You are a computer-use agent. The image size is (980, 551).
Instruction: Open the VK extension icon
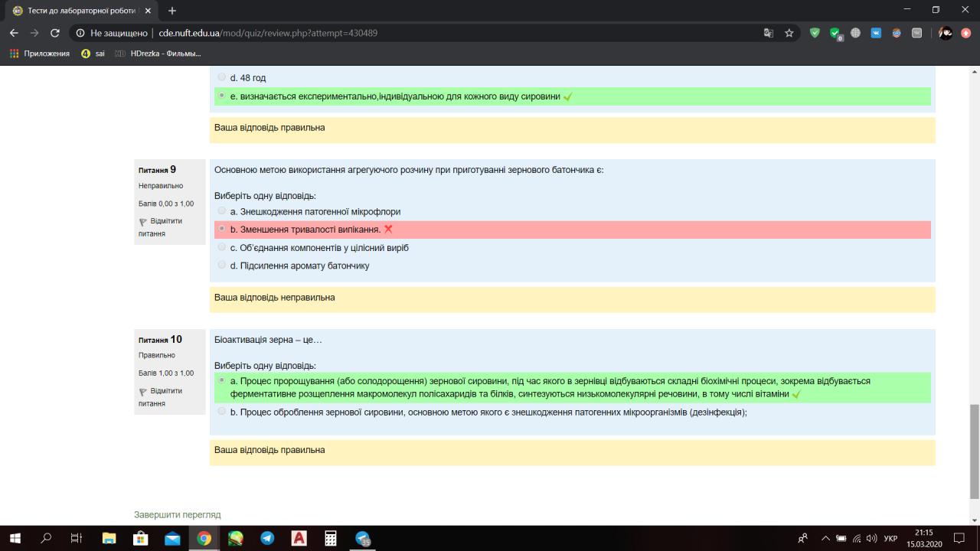tap(876, 33)
